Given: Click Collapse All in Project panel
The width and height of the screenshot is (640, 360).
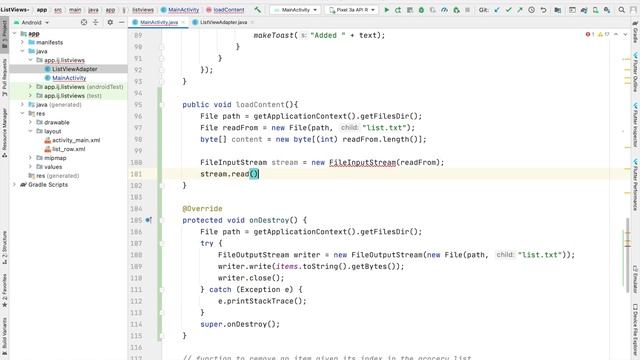Looking at the screenshot, I should [96, 22].
